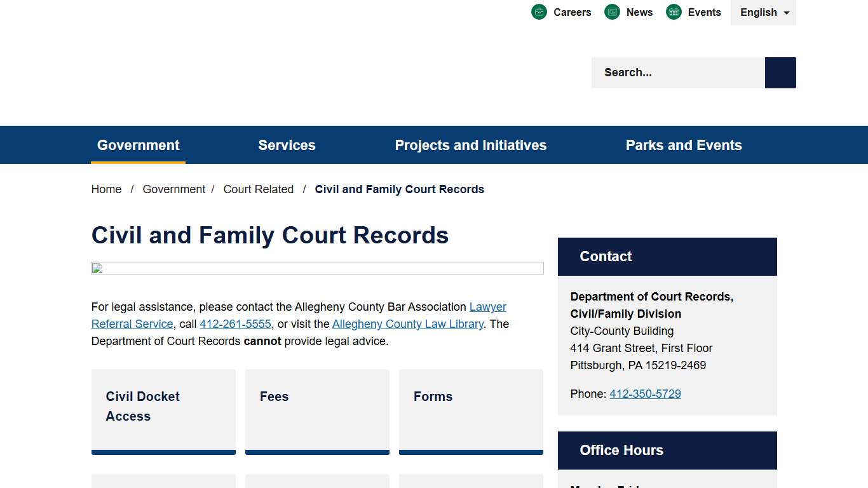
Task: Click the 412-350-5729 contact phone number
Action: [645, 393]
